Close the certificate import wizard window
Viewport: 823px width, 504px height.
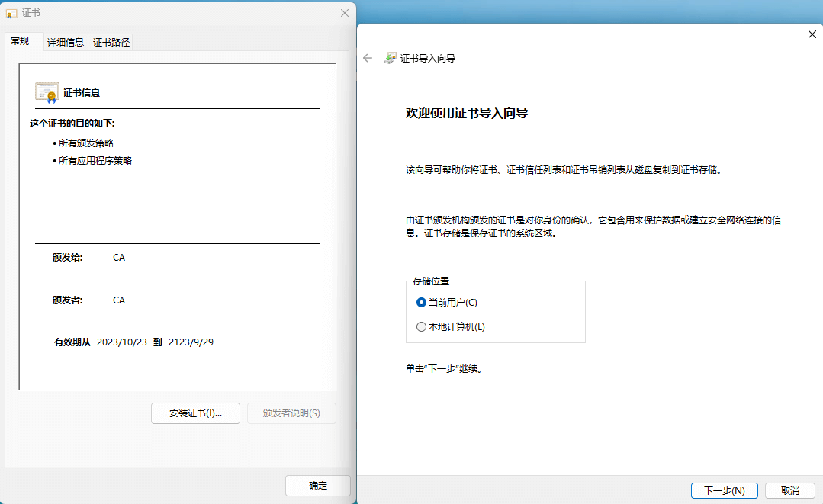pyautogui.click(x=810, y=34)
